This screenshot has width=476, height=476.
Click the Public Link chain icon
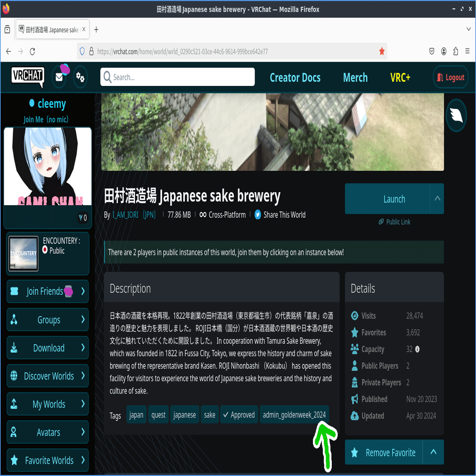pos(381,222)
